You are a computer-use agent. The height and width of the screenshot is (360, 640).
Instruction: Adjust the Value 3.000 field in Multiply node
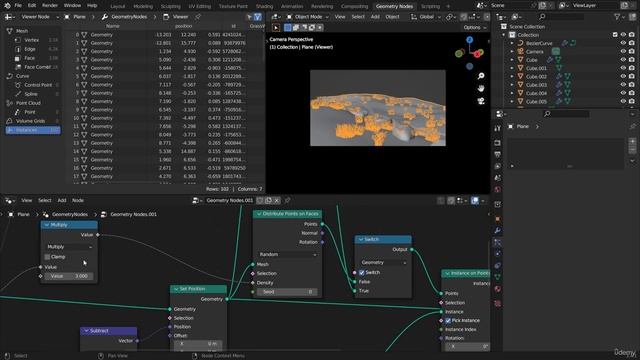click(x=69, y=276)
